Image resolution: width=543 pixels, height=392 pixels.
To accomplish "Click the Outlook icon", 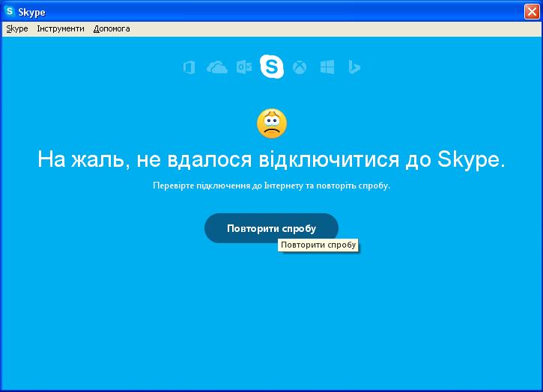I will coord(244,67).
